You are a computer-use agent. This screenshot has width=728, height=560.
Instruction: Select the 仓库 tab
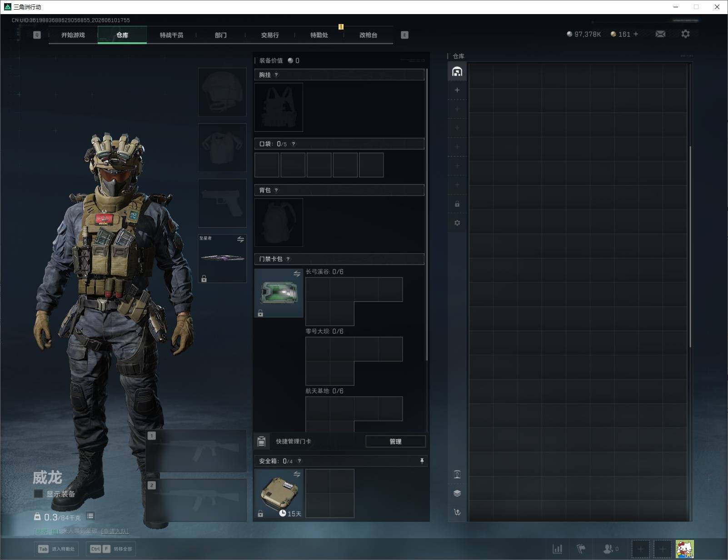pyautogui.click(x=122, y=35)
